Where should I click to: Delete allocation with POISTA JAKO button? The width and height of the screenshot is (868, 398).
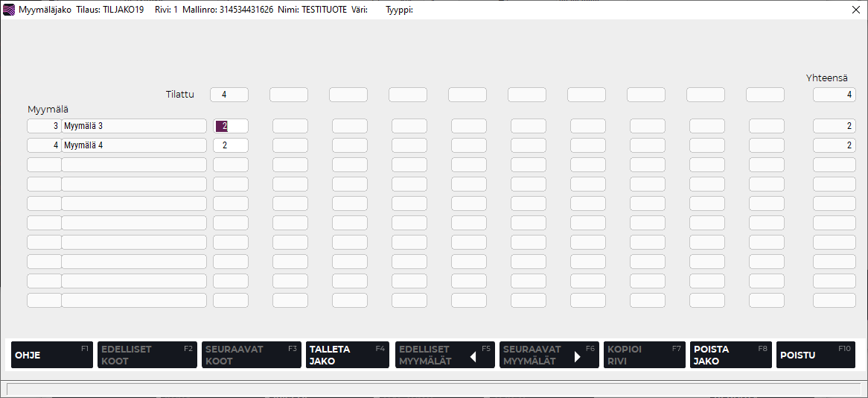point(730,355)
